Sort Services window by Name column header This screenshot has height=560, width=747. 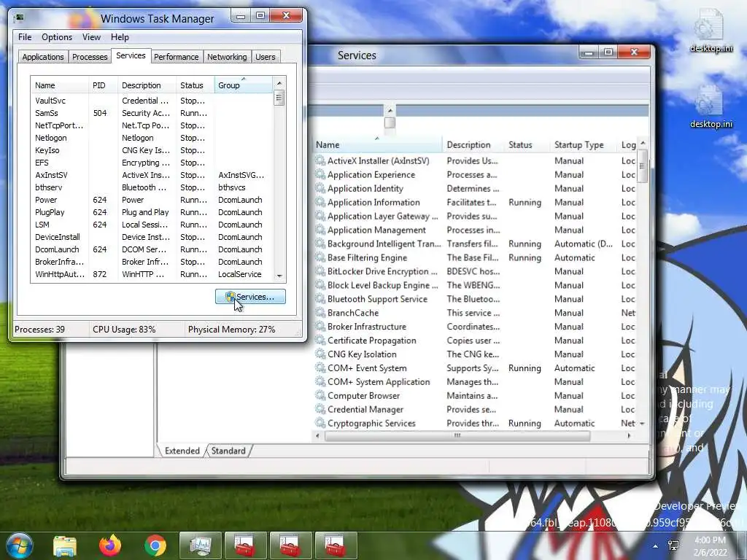click(377, 145)
